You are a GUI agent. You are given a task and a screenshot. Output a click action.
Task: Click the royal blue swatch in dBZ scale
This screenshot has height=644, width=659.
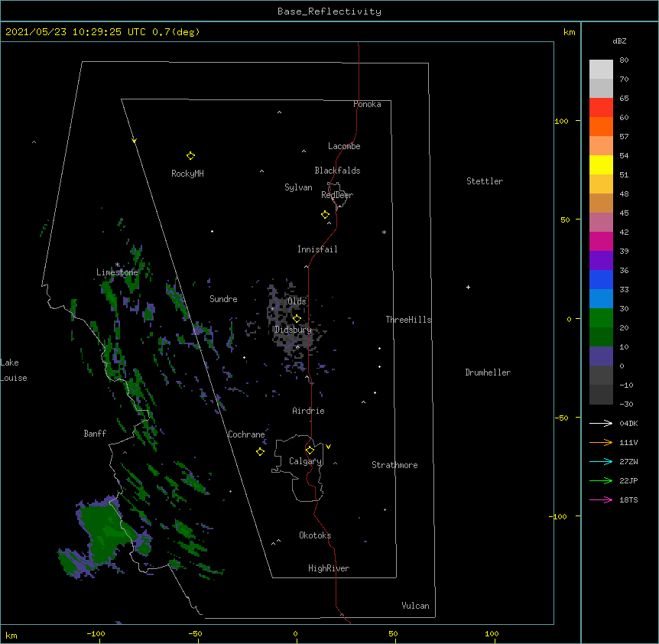601,279
